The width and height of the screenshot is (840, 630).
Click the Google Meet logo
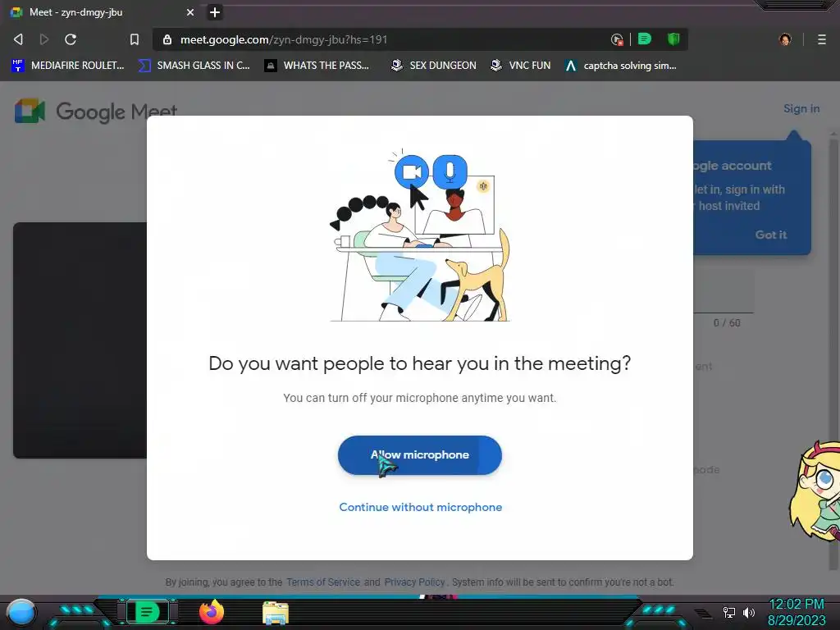tap(95, 112)
